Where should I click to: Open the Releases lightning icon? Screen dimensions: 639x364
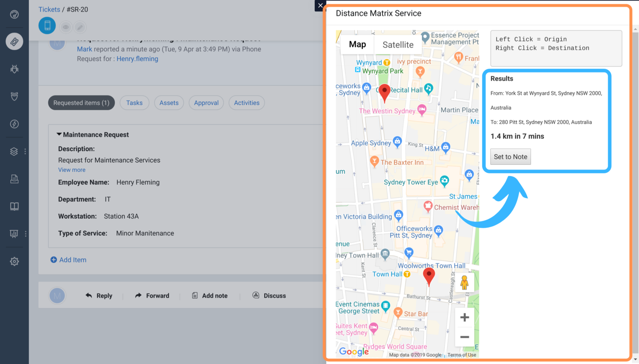[14, 124]
